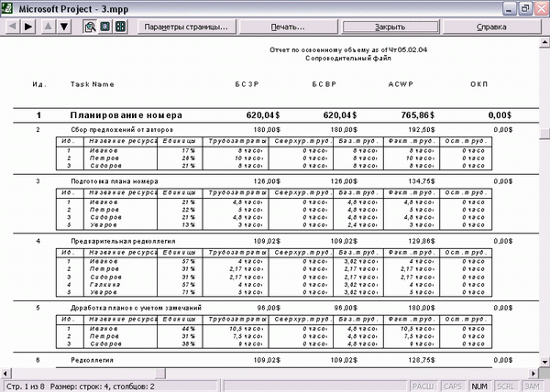
Task: Click the 'Редколлегия' task row
Action: point(92,360)
